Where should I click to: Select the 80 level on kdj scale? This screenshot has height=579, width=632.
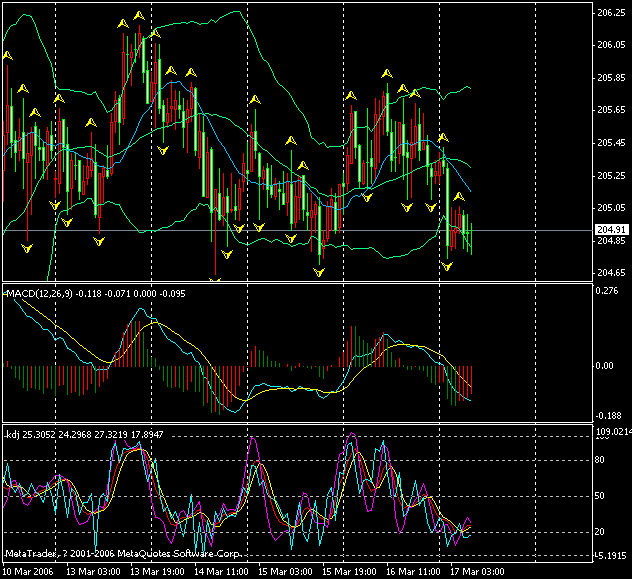[x=602, y=460]
